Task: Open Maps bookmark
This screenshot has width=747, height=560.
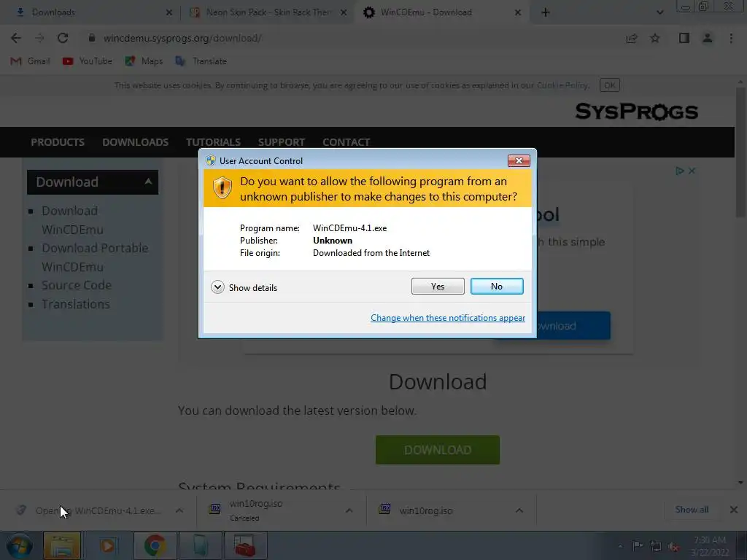Action: [x=144, y=61]
